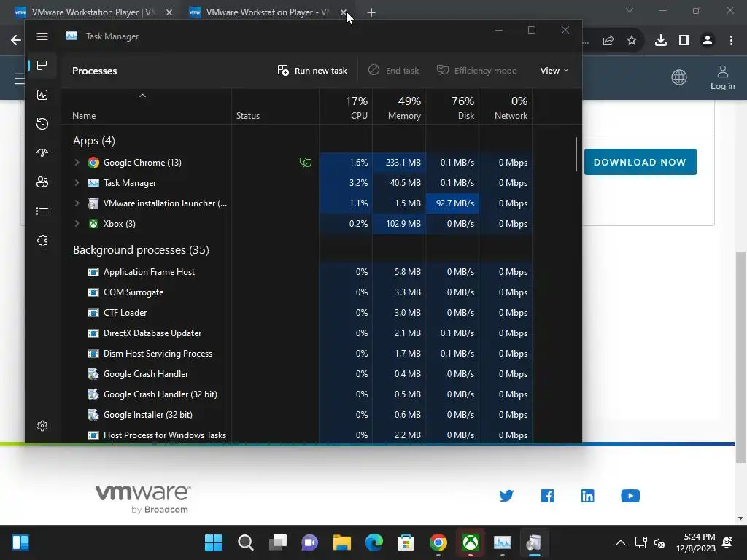Click 92.7 MB/s disk value cell
Screen dimensions: 747x560
click(x=452, y=203)
